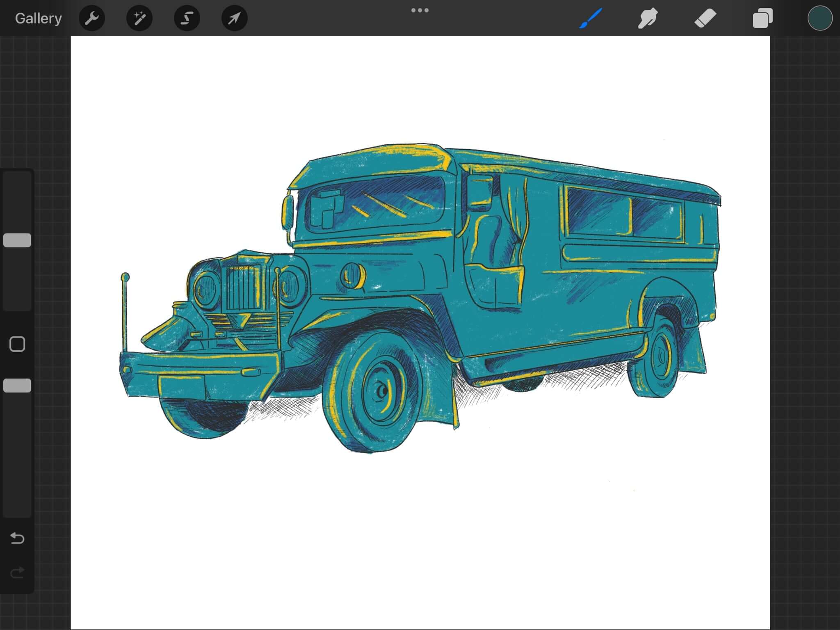840x630 pixels.
Task: Open the three-dot menu at top center
Action: click(x=420, y=10)
